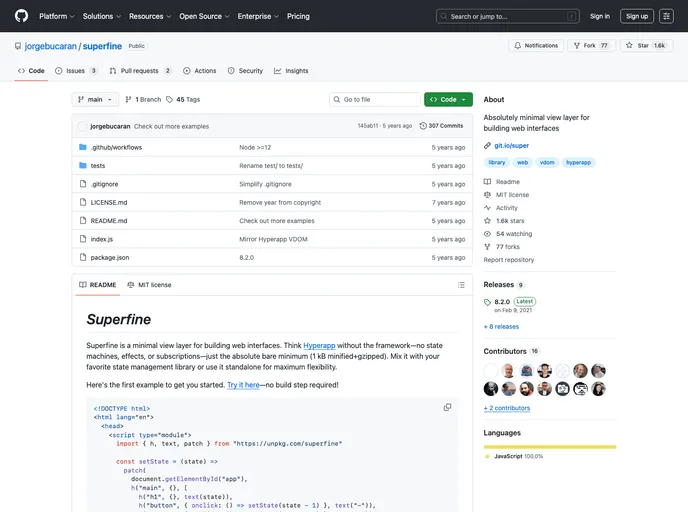Focus the Search or jump to field
Image resolution: width=688 pixels, height=512 pixels.
click(508, 16)
